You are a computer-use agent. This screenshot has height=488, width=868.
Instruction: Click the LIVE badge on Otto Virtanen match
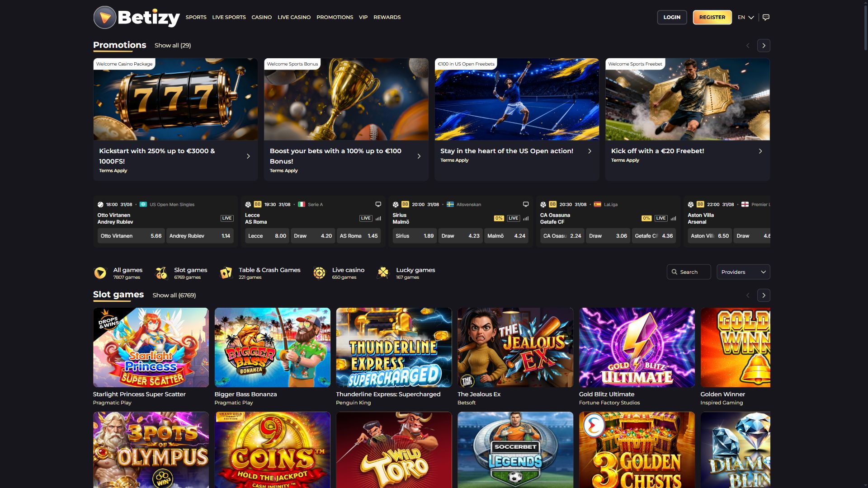(x=227, y=218)
